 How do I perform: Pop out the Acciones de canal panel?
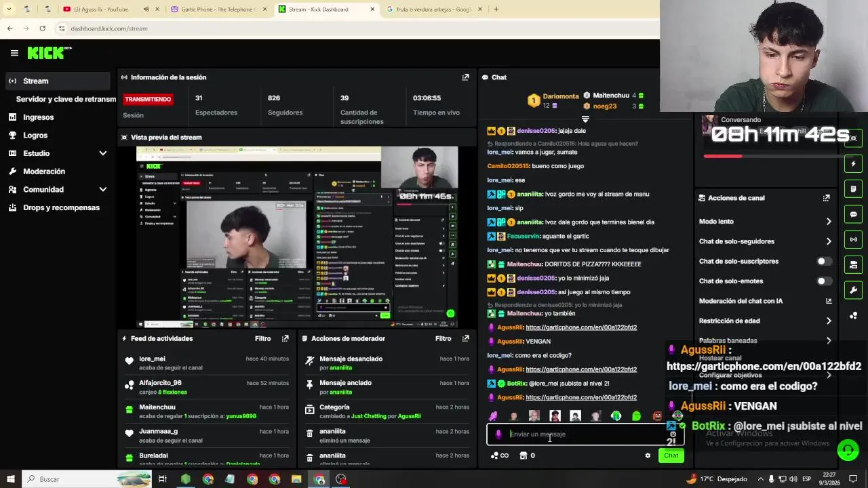[826, 198]
